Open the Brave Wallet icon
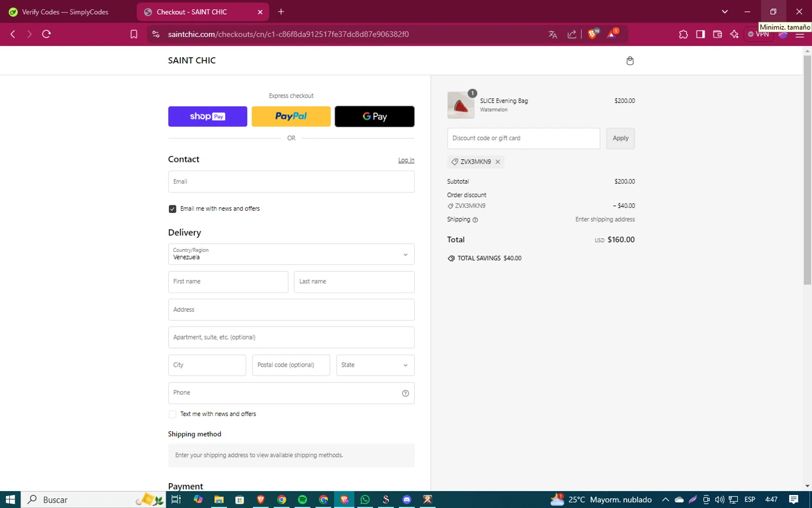812x508 pixels. pos(717,34)
